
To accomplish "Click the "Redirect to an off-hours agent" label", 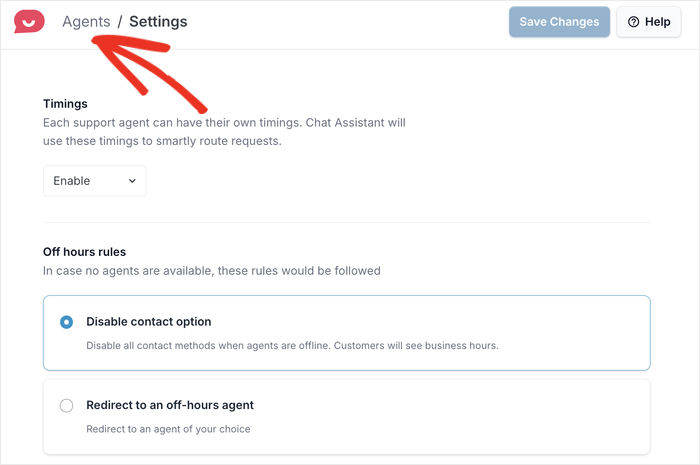I will click(170, 405).
